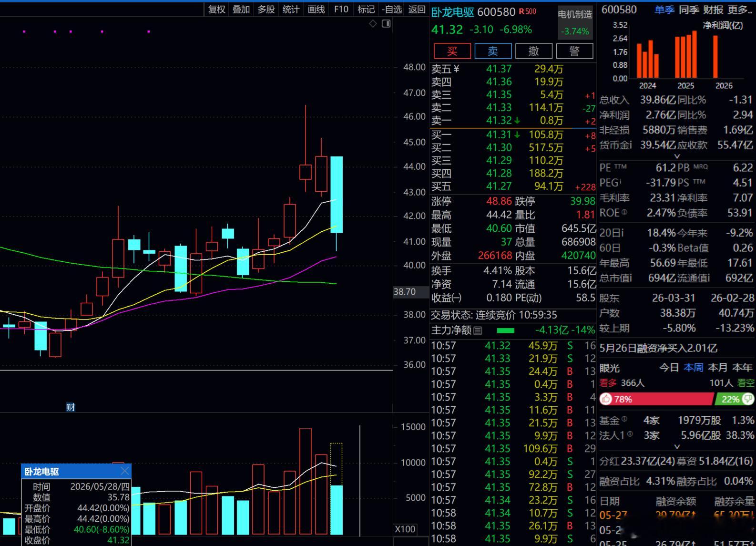Screen dimensions: 756x546
Task: Open the F10 company info page
Action: click(341, 9)
